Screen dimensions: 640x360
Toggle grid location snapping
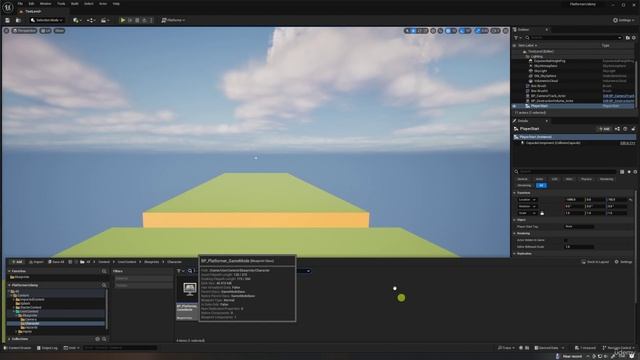tap(448, 31)
